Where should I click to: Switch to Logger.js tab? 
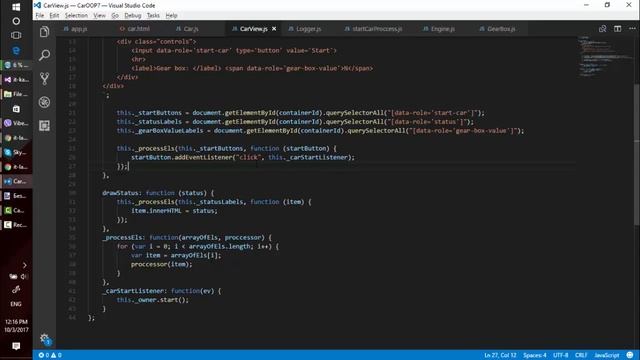click(x=304, y=29)
